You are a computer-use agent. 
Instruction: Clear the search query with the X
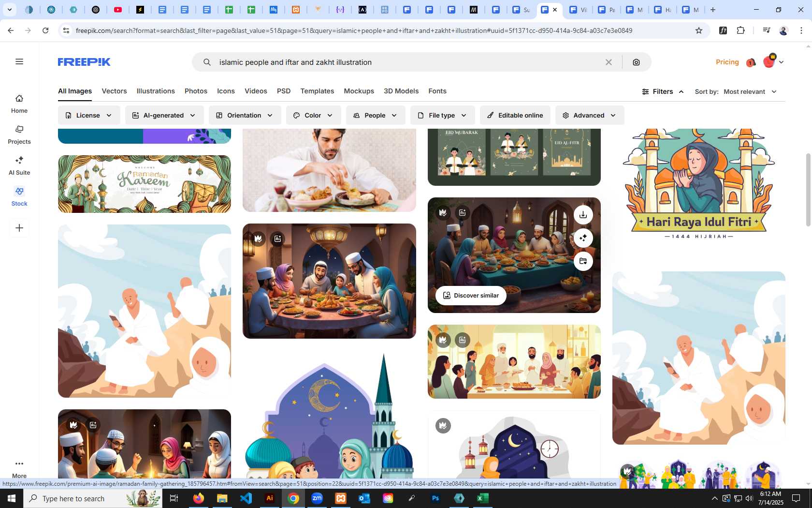pos(609,62)
